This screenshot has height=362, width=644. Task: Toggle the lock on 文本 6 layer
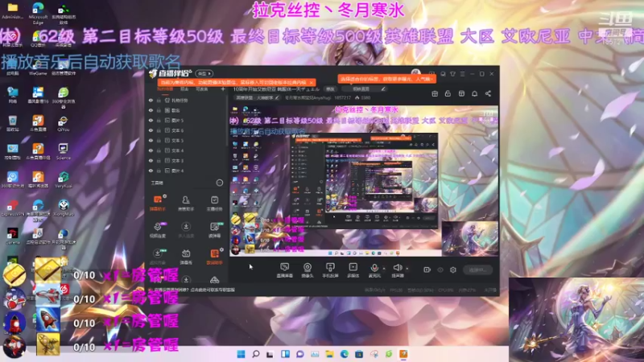point(159,130)
